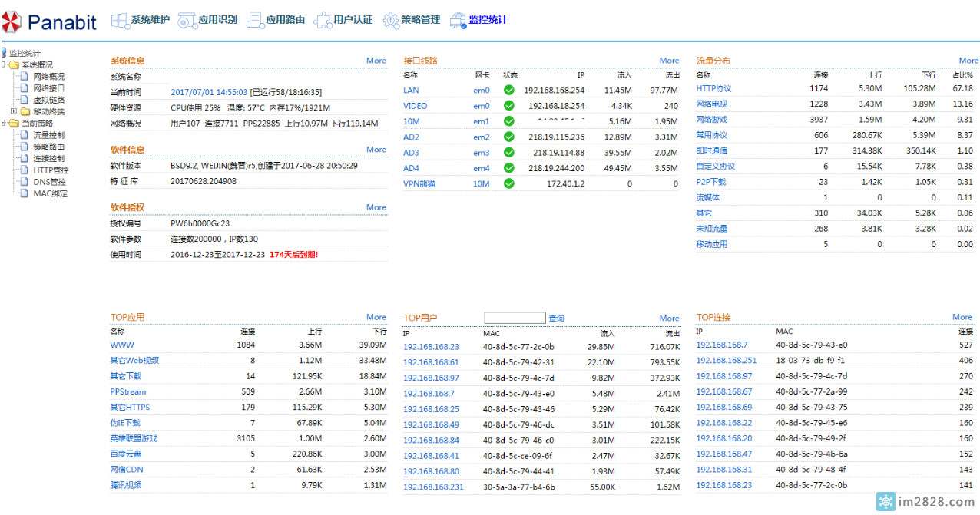Open the 系统维护 top menu text
980x515 pixels.
tap(151, 20)
